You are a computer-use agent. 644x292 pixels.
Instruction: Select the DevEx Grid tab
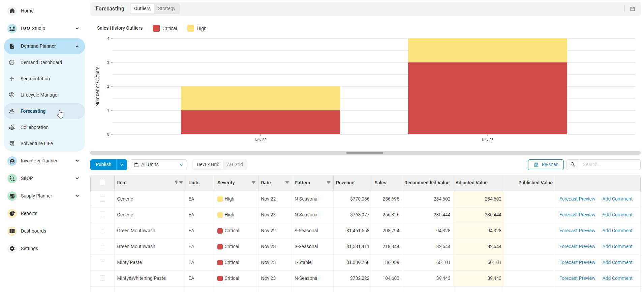coord(208,164)
